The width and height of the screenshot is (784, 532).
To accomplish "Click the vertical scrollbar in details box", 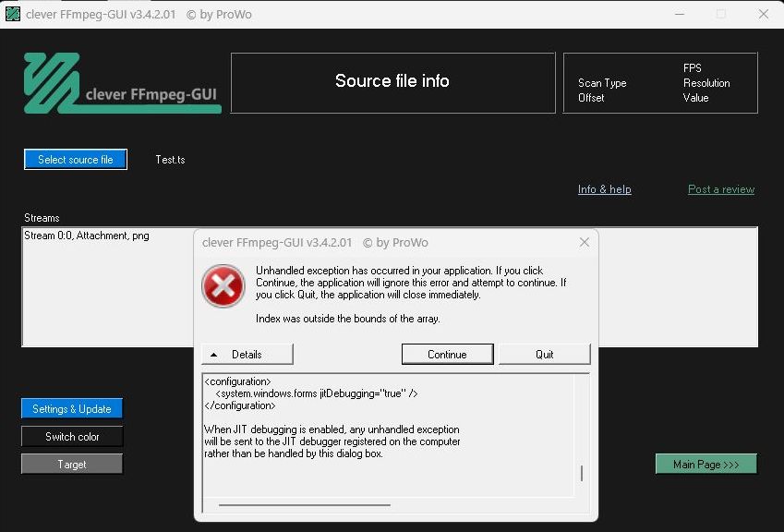I will [582, 473].
